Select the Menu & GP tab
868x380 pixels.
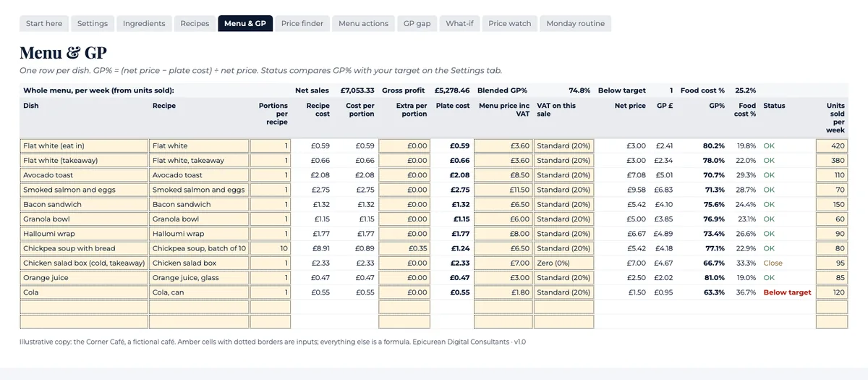point(245,24)
